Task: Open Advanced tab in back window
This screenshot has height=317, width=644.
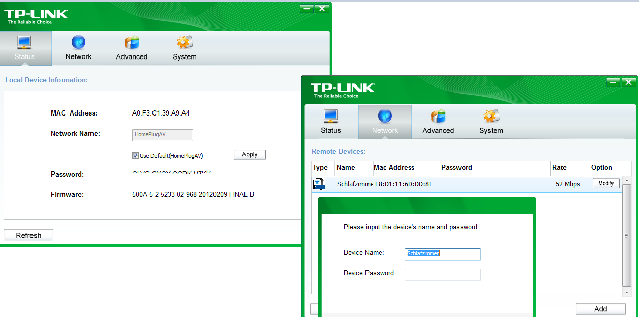Action: coord(132,48)
